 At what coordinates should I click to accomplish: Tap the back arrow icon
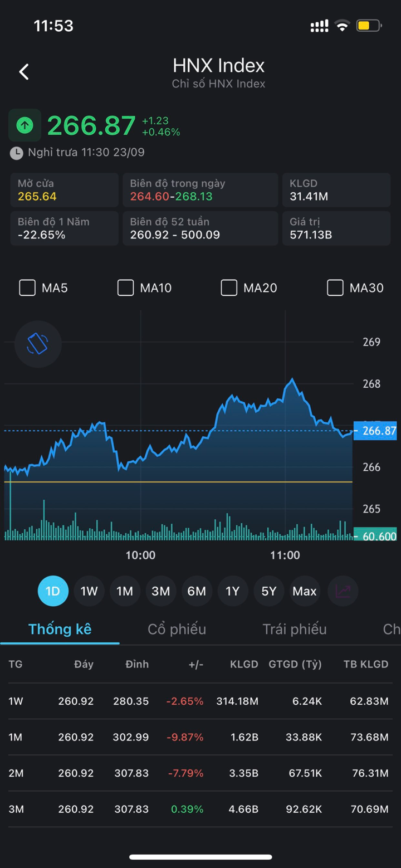coord(24,72)
